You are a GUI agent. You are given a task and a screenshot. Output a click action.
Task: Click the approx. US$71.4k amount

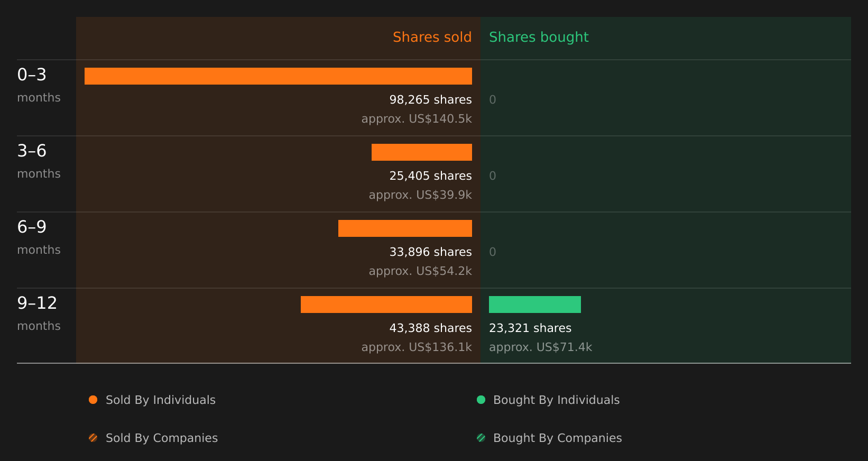(x=540, y=347)
